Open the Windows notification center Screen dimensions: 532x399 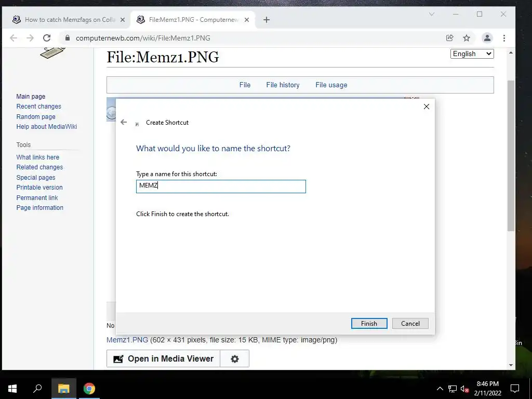[x=515, y=389]
